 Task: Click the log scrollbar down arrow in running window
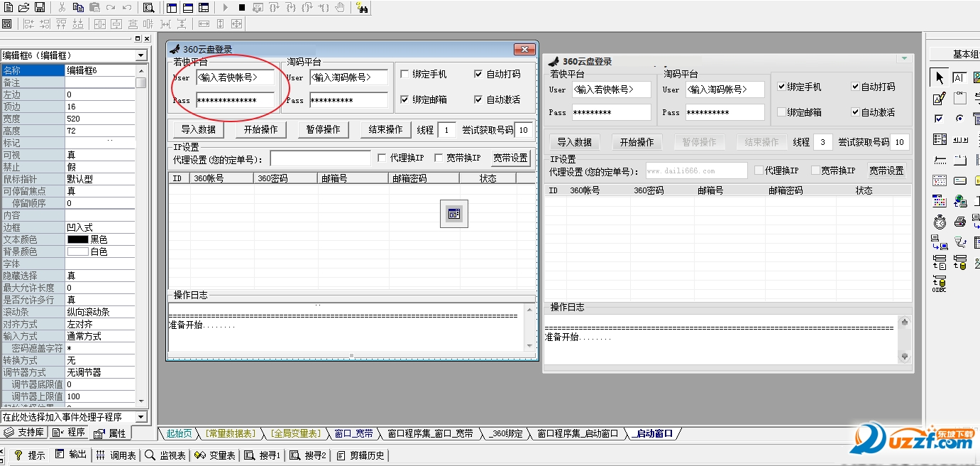click(x=904, y=357)
